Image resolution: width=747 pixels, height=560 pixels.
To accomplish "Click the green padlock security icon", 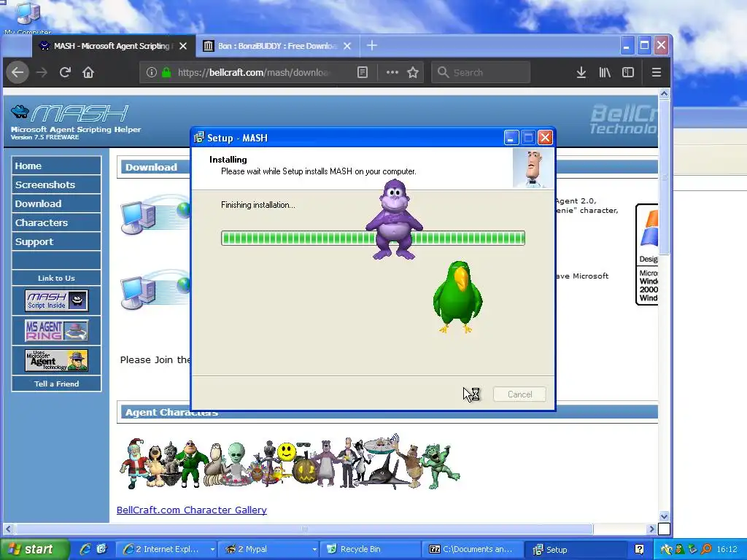I will click(x=166, y=72).
